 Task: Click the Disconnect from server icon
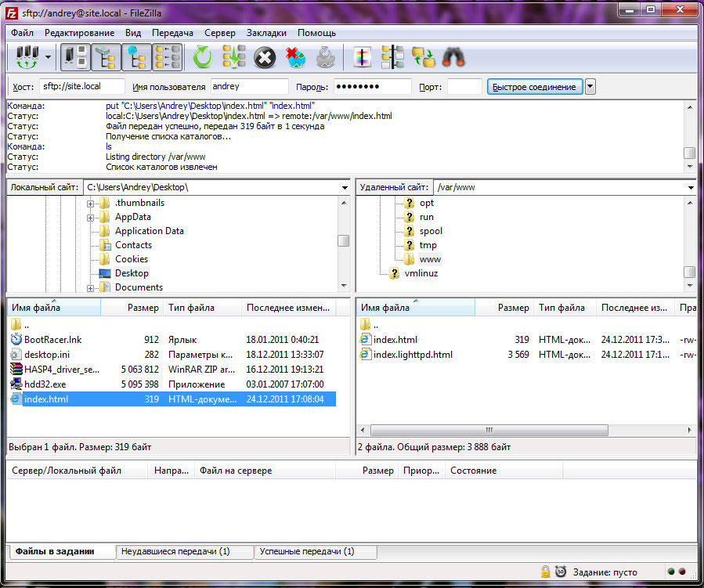coord(295,57)
